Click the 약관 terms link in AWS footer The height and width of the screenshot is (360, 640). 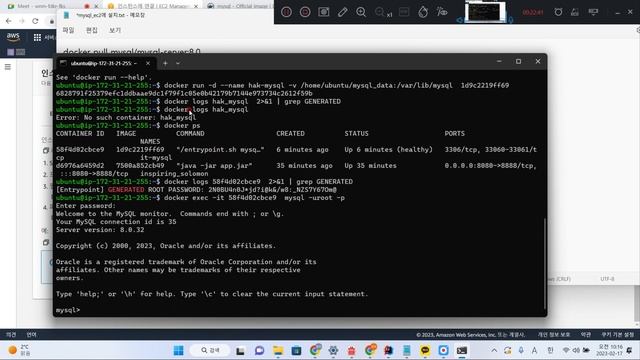click(586, 335)
